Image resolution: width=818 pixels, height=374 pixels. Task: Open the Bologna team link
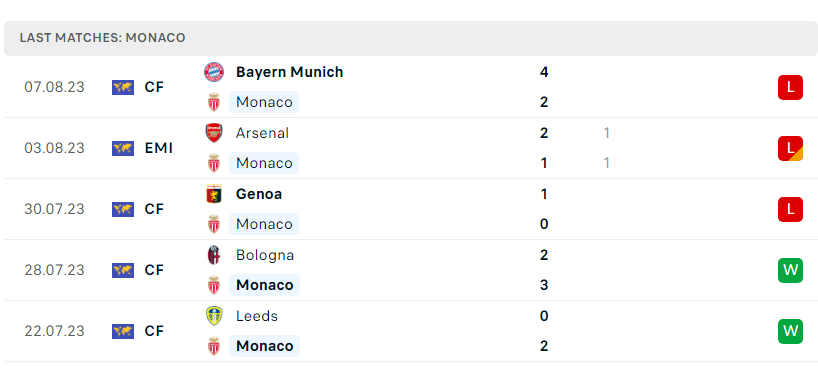[265, 255]
